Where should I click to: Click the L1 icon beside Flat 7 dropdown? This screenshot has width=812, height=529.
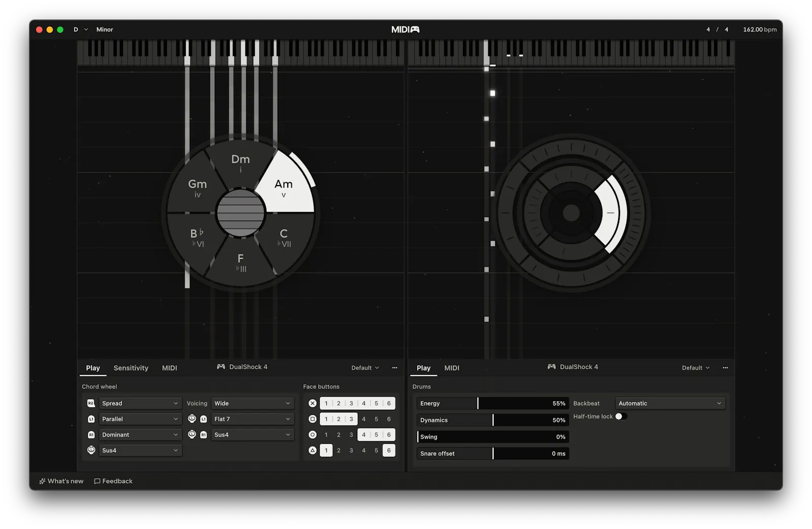[x=204, y=419]
